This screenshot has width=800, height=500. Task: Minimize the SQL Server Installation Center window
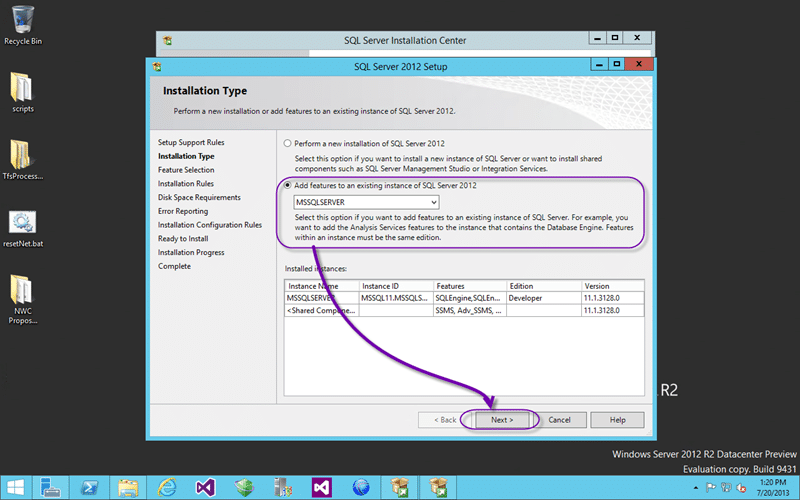point(597,38)
